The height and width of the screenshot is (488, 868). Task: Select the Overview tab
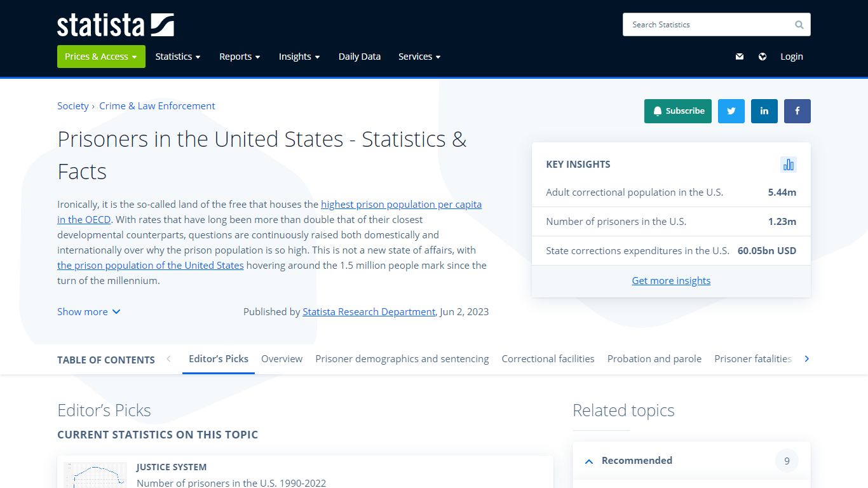point(281,359)
